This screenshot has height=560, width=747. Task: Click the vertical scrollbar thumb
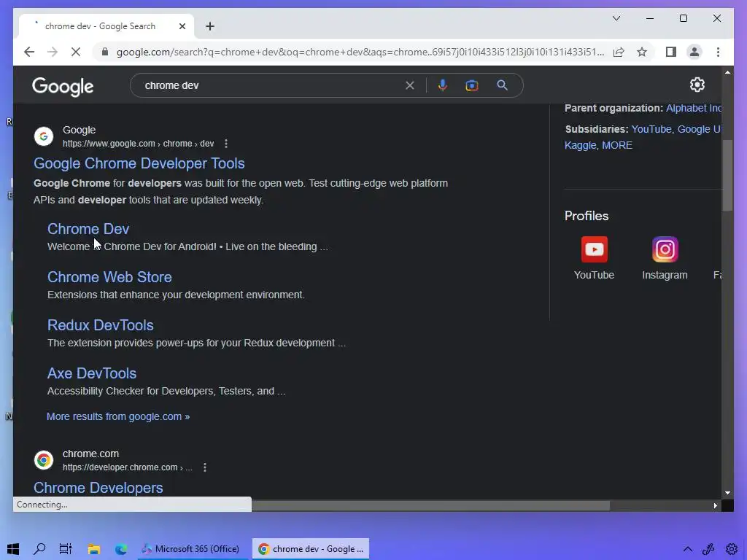click(x=727, y=175)
